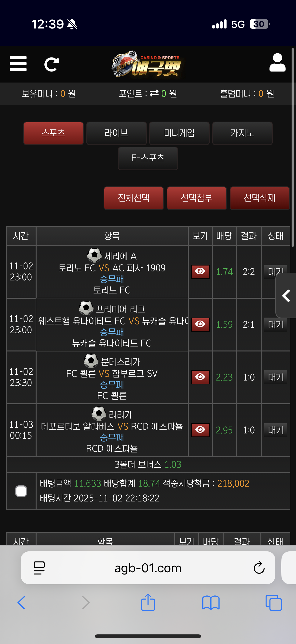Image resolution: width=296 pixels, height=644 pixels.
Task: Switch to the E-스포츠 tab
Action: tap(148, 158)
